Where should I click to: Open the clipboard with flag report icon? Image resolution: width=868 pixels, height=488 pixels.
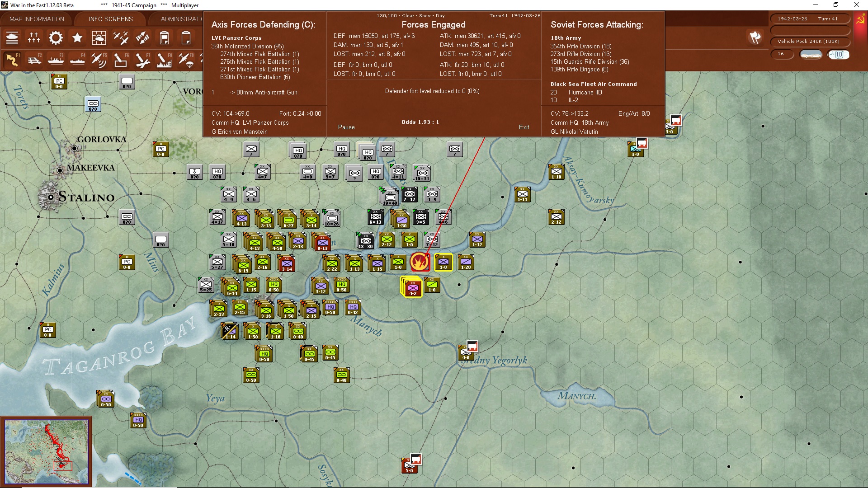click(164, 38)
